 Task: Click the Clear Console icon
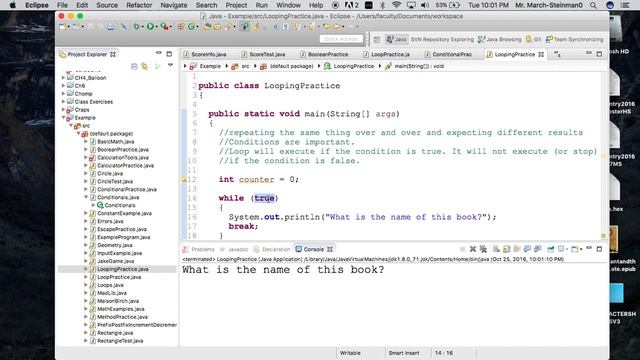[x=496, y=249]
